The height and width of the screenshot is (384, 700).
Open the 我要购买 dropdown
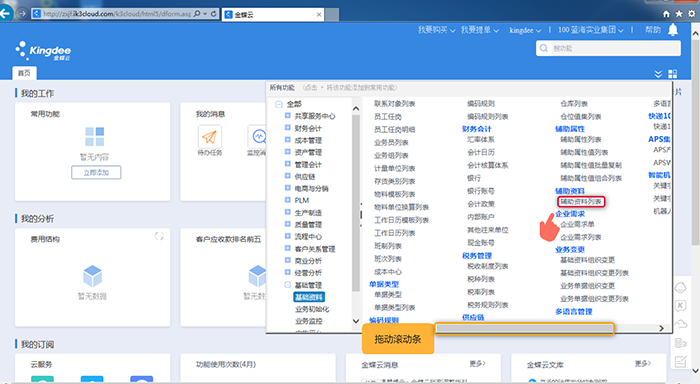point(436,30)
